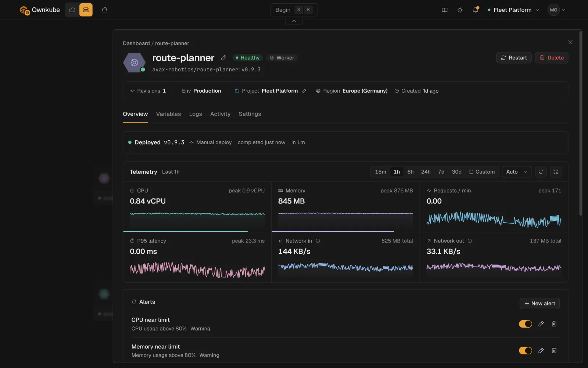Edit the CPU near limit alert
The height and width of the screenshot is (368, 588).
click(x=541, y=324)
